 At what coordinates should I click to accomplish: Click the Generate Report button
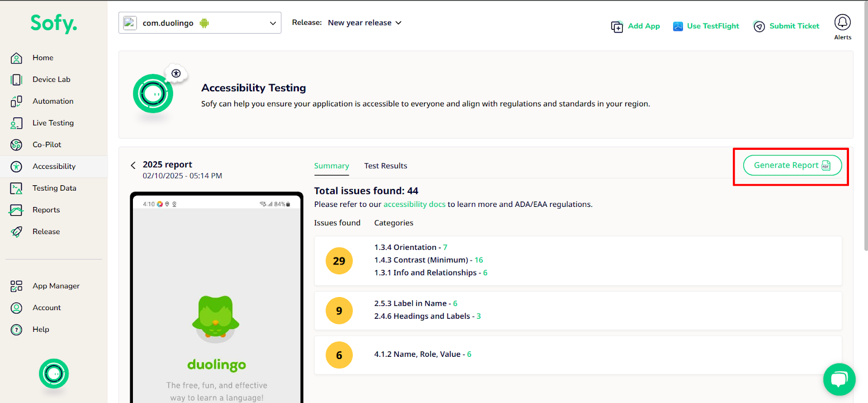coord(792,165)
